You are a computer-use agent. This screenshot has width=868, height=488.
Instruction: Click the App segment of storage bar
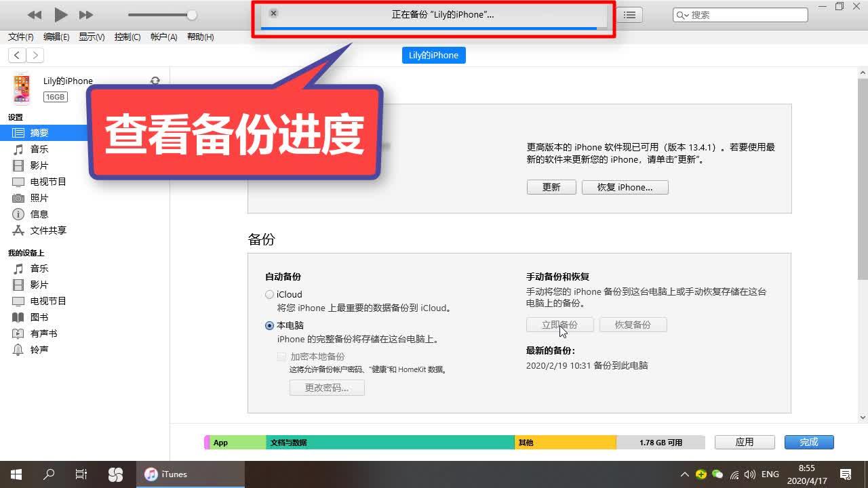[237, 443]
